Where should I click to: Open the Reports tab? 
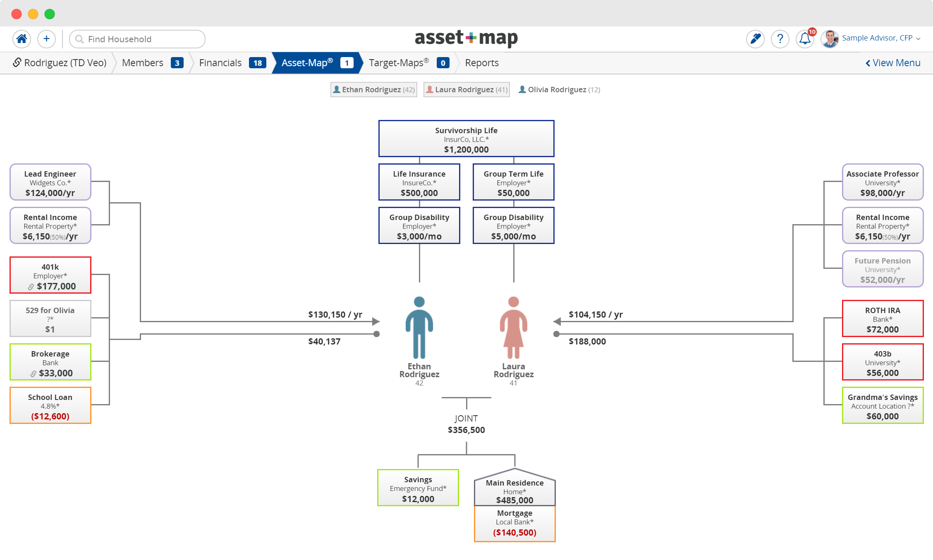point(482,63)
